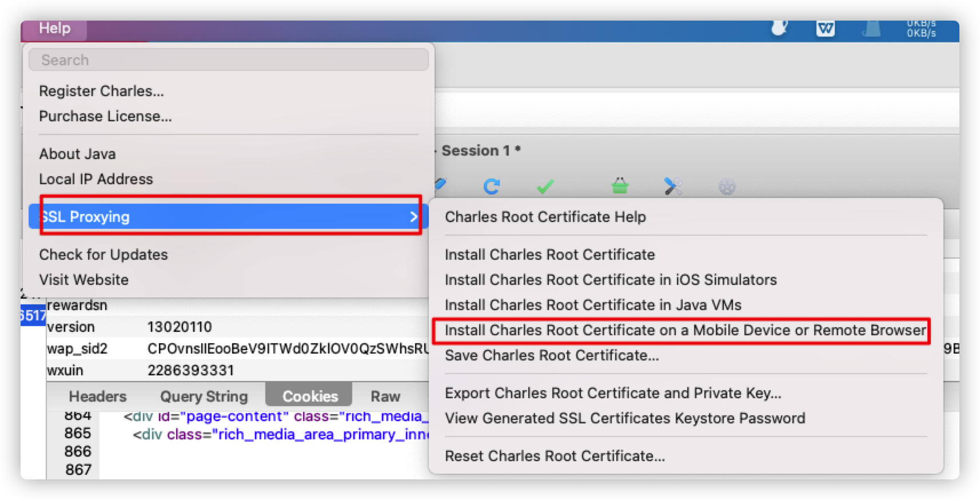Image resolution: width=980 pixels, height=500 pixels.
Task: Open Visit Website menu entry
Action: [x=84, y=280]
